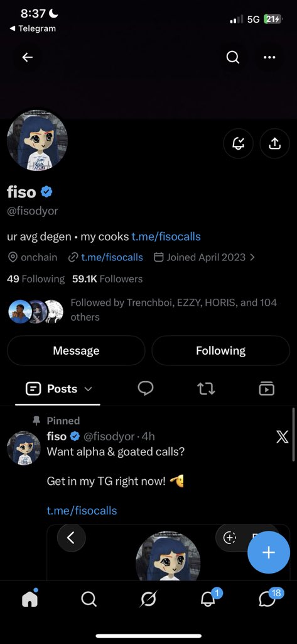View the 59.1K Followers list

pos(107,279)
